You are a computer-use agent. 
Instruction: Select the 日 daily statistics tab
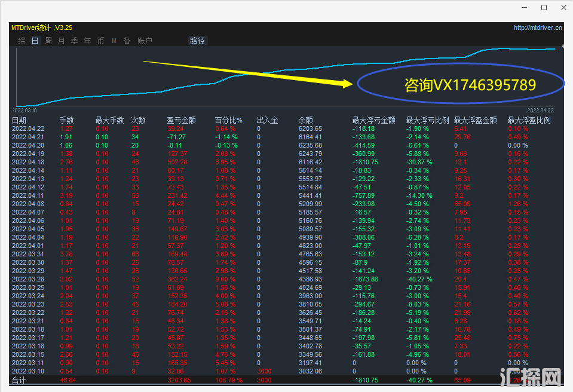coord(35,41)
